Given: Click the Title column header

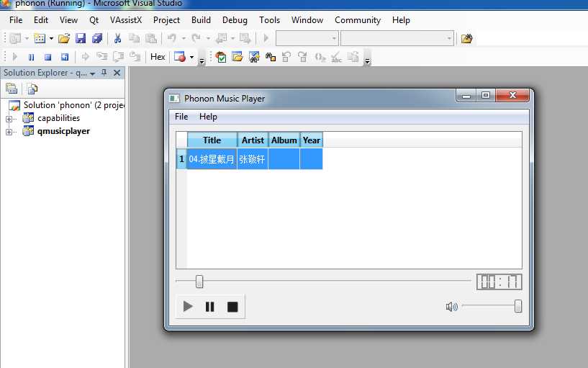Looking at the screenshot, I should click(x=212, y=140).
